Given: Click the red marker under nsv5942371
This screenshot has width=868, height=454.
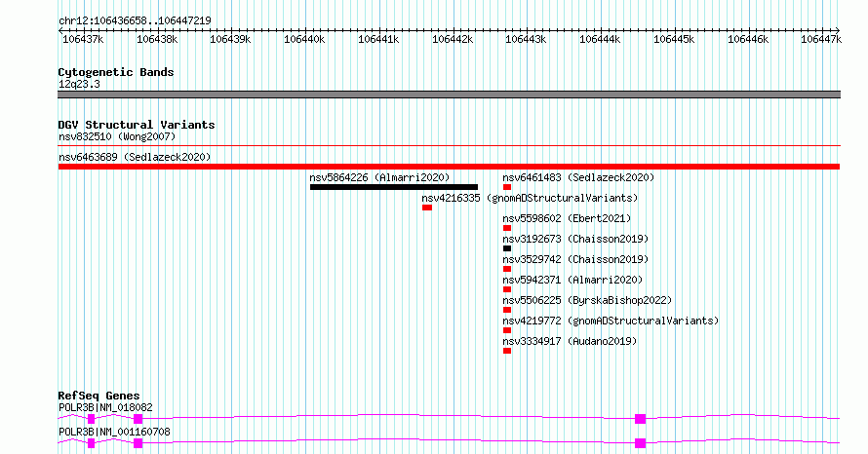Looking at the screenshot, I should tap(507, 289).
